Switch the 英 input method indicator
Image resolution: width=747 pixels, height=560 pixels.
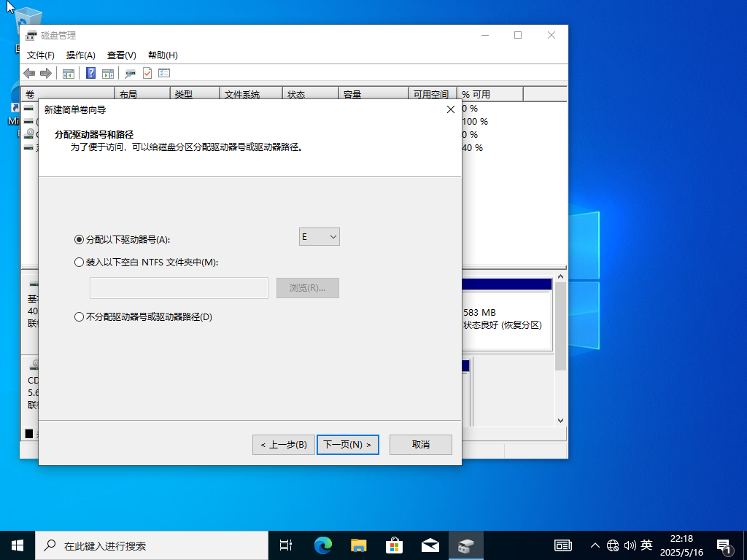coord(646,545)
